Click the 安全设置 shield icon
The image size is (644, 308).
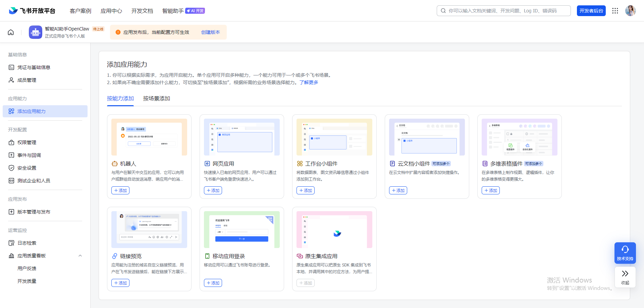11,168
